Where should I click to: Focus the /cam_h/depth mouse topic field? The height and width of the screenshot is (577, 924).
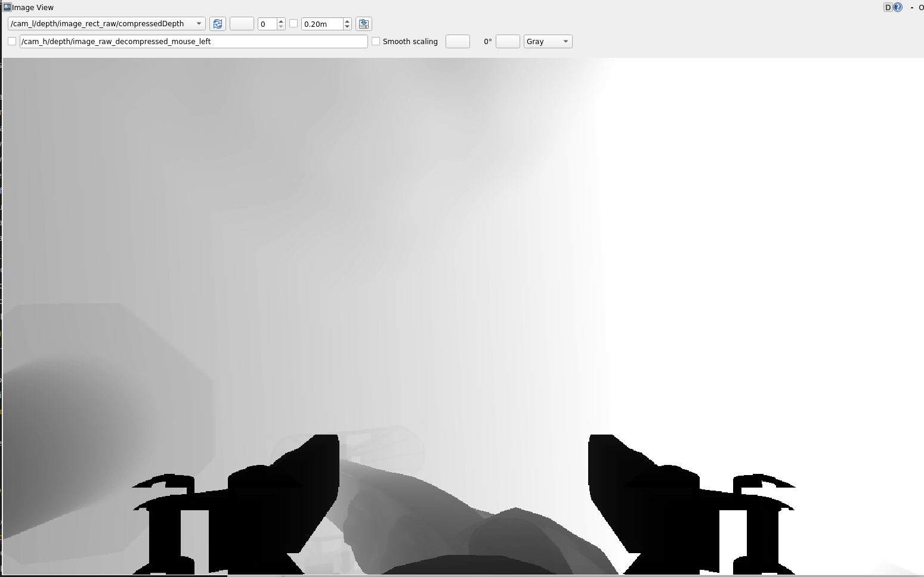193,42
